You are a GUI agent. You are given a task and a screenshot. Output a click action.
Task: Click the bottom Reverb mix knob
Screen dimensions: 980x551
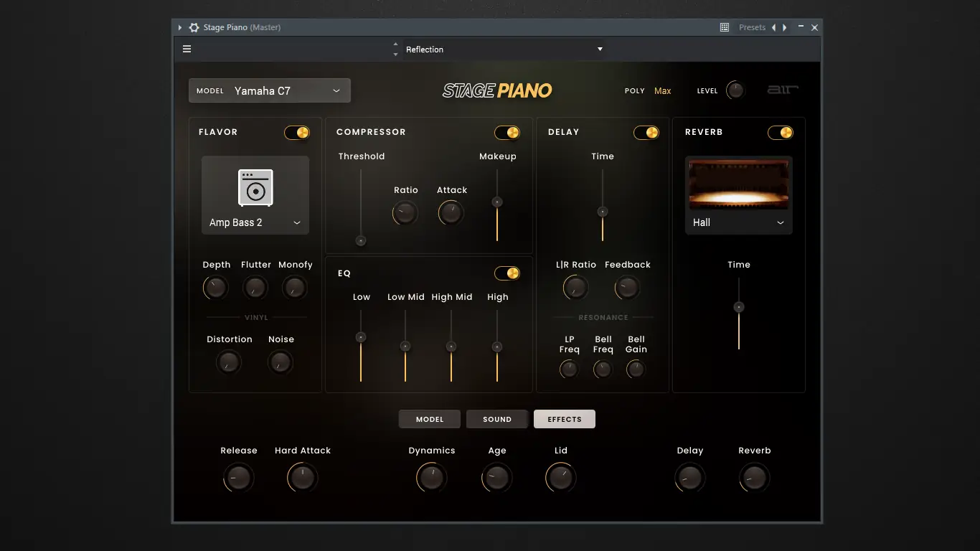tap(755, 478)
